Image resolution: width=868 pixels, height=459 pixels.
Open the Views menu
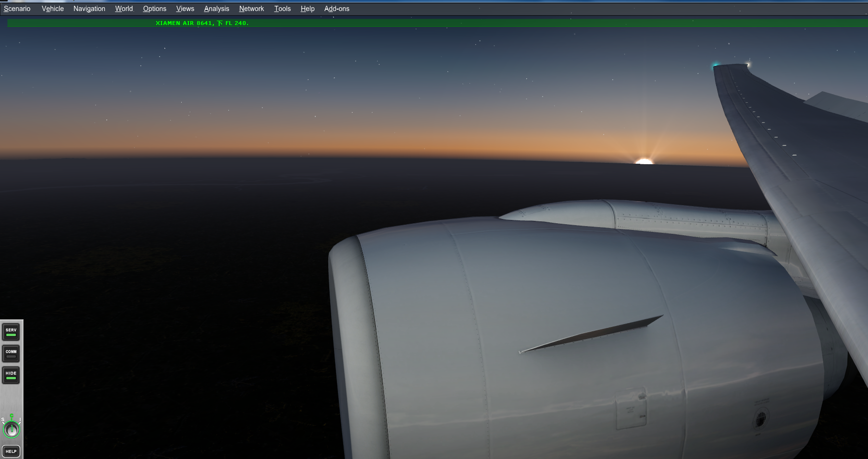point(185,9)
